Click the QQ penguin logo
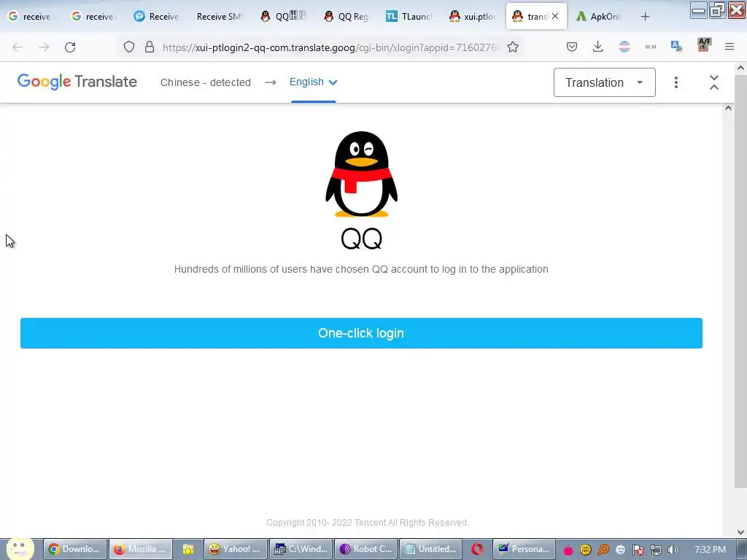747x560 pixels. click(361, 174)
